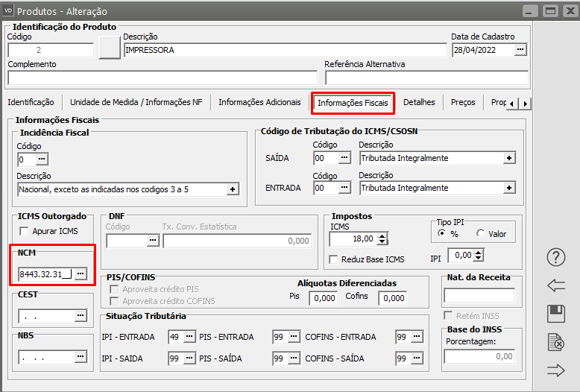580x392 pixels.
Task: Expand the Incidência Fiscal description field
Action: click(x=233, y=189)
